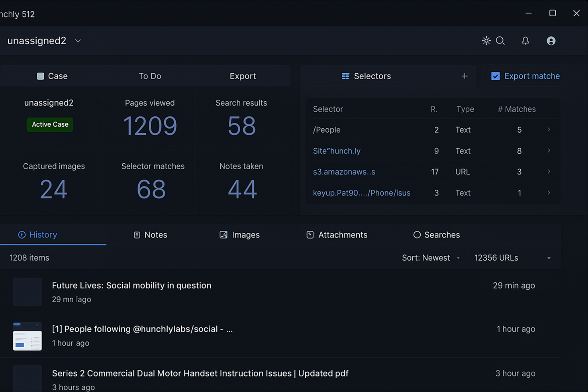Toggle the light/dark theme sun icon

coord(486,41)
